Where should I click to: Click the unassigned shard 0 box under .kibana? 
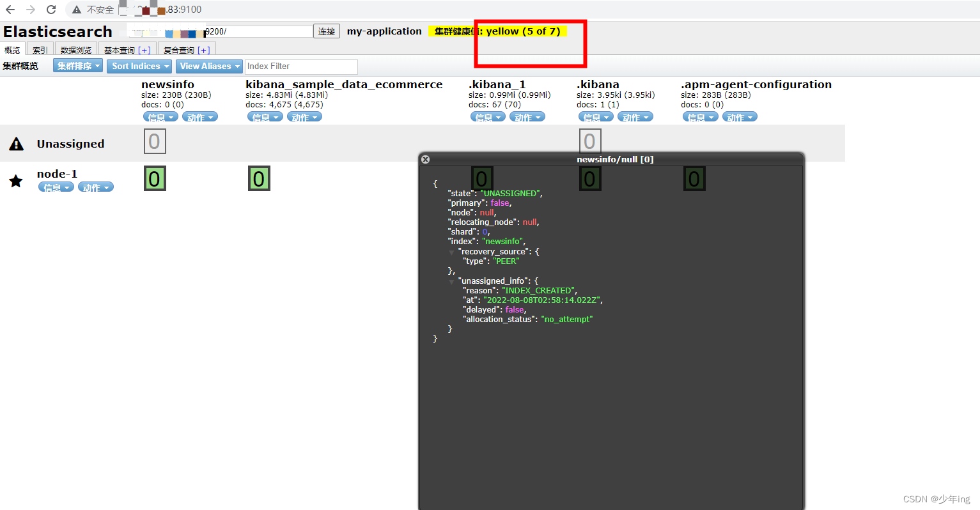590,141
